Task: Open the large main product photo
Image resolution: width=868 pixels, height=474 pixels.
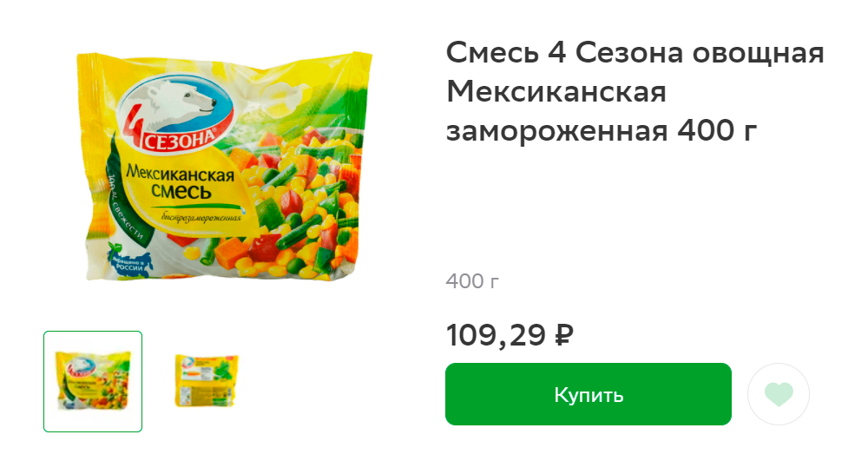Action: coord(224,166)
